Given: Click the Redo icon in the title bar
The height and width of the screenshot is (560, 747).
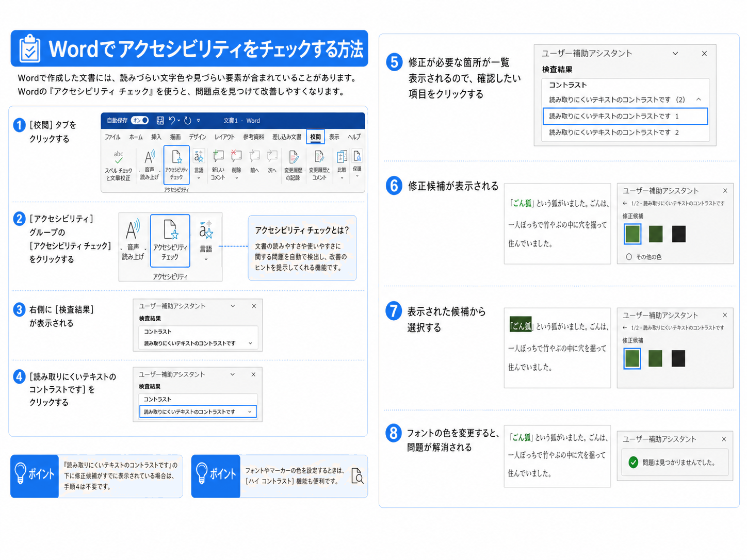Looking at the screenshot, I should pos(188,120).
